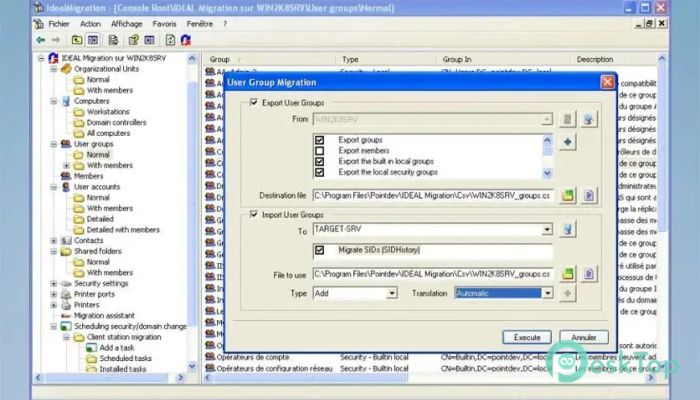Select All computers folder in the tree
Image resolution: width=700 pixels, height=400 pixels.
tap(108, 133)
